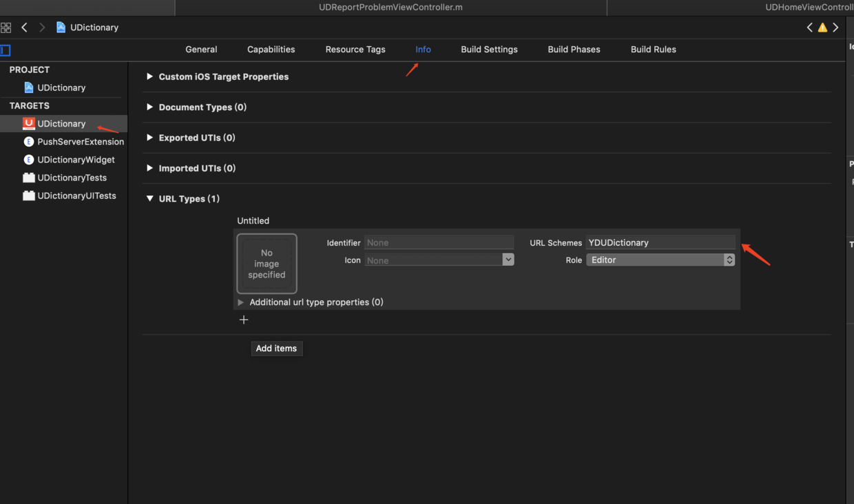Viewport: 854px width, 504px height.
Task: Click the UDictionary project file icon in breadcrumb
Action: (61, 28)
